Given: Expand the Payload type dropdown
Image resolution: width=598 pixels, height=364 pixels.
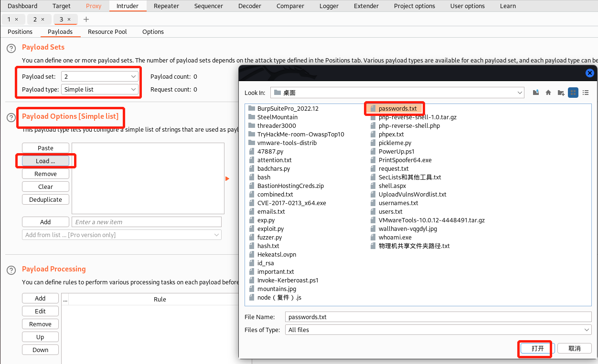Looking at the screenshot, I should [x=100, y=89].
